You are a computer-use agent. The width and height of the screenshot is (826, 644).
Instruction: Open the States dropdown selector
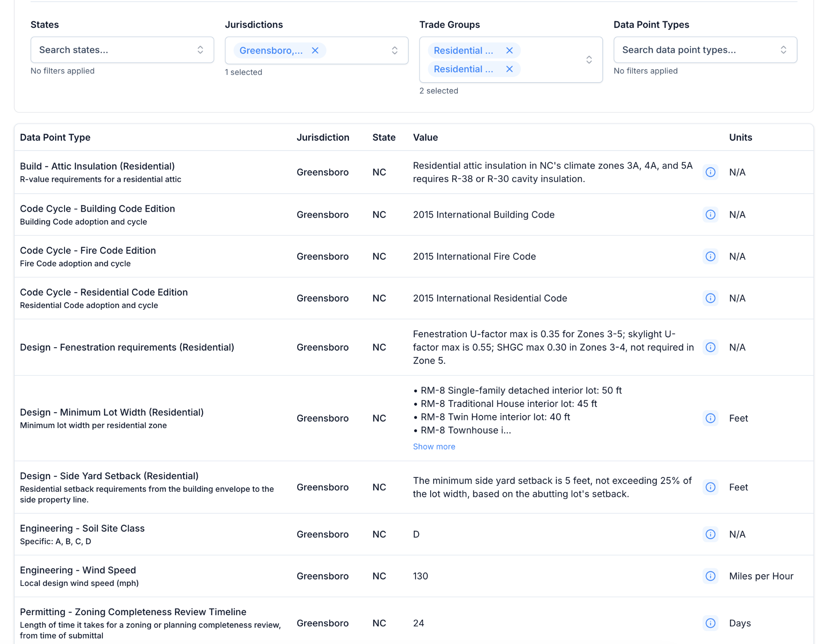(x=200, y=49)
